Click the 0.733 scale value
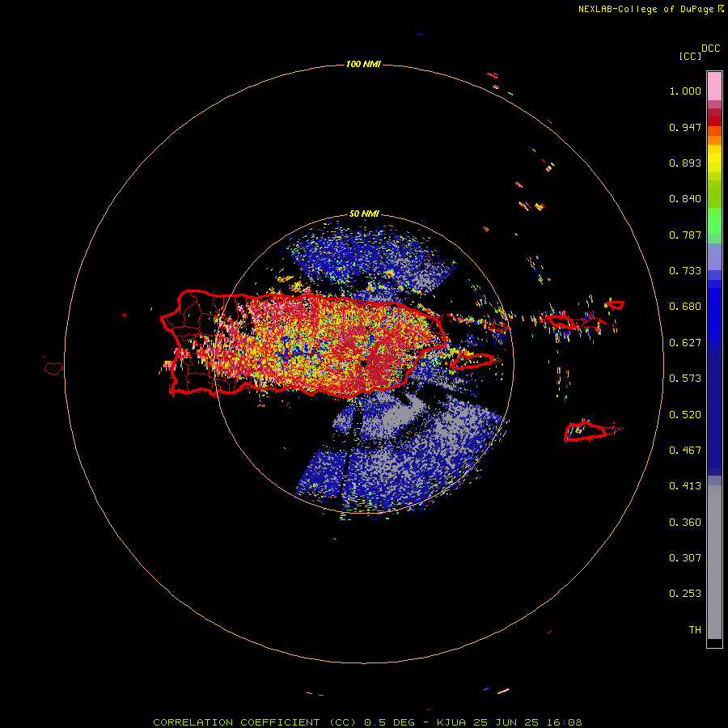728x728 pixels. [x=685, y=271]
